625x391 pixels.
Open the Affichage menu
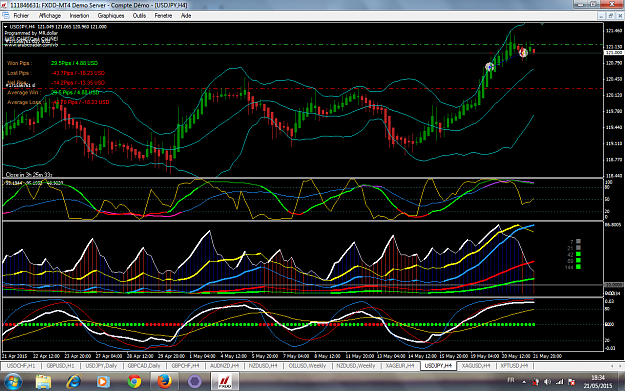50,16
